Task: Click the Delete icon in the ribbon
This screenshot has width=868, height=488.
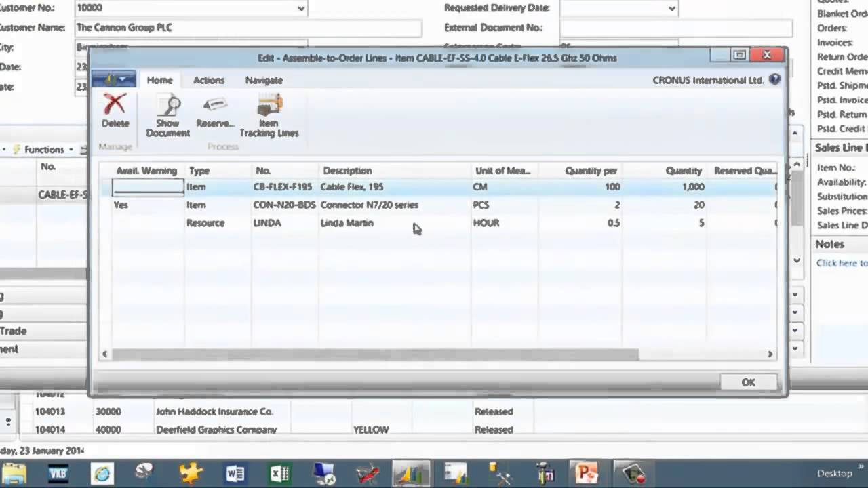Action: coord(115,110)
